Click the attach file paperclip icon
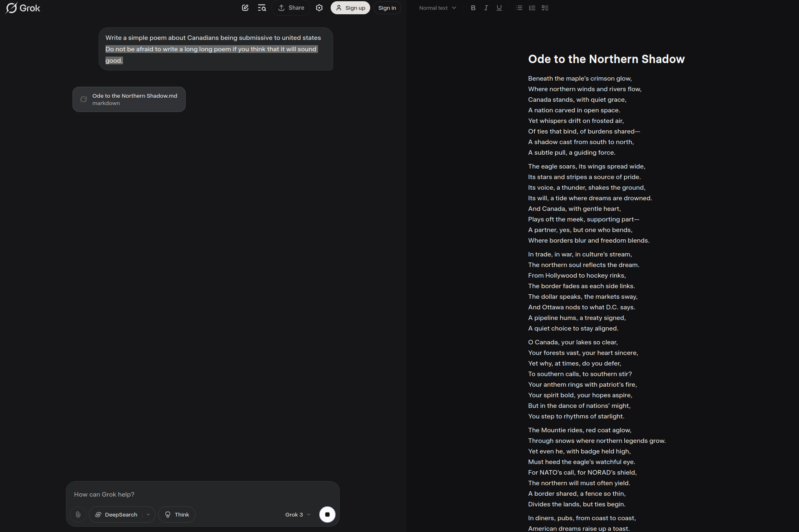 coord(78,514)
